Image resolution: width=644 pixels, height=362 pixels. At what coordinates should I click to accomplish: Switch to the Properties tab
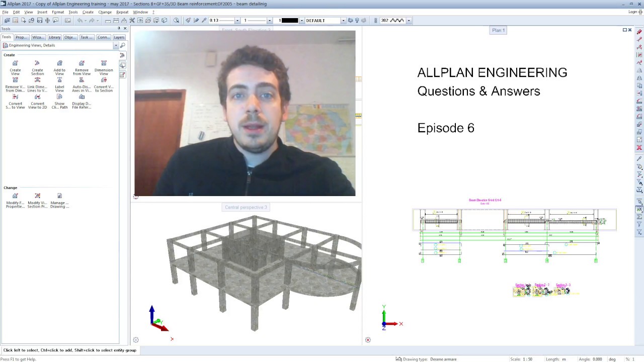(21, 37)
